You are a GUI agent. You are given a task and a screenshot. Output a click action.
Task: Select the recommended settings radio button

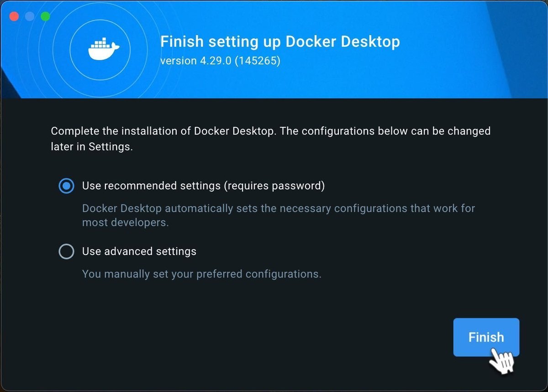(67, 186)
